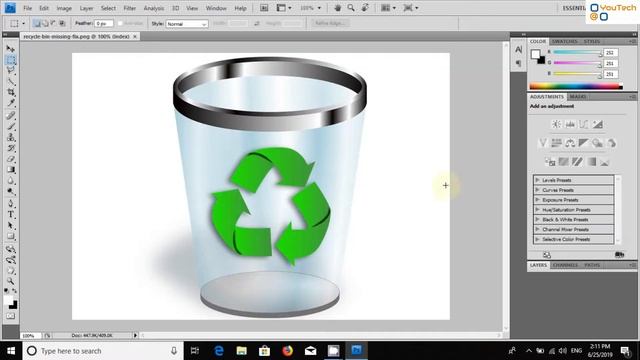The width and height of the screenshot is (640, 360).
Task: Click the Feather input field
Action: pyautogui.click(x=103, y=24)
